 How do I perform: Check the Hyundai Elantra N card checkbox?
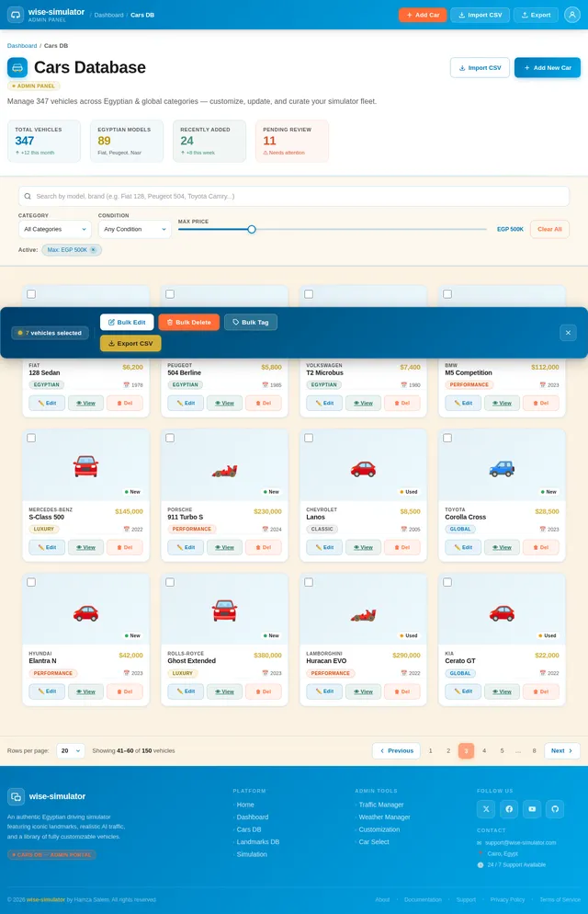tap(31, 582)
